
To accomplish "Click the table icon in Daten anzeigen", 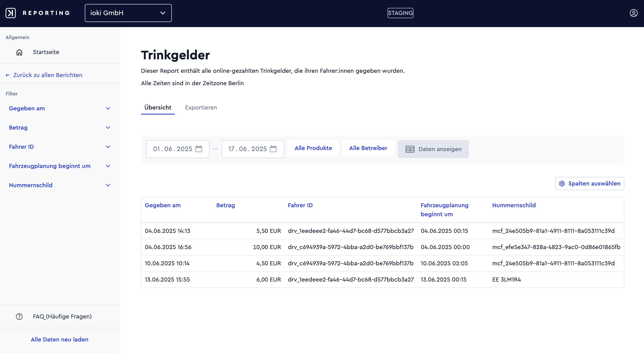I will (410, 149).
